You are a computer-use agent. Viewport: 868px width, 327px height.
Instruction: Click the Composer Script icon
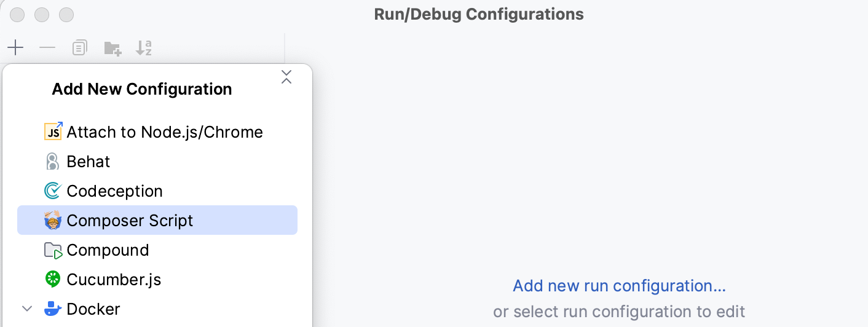click(x=53, y=221)
